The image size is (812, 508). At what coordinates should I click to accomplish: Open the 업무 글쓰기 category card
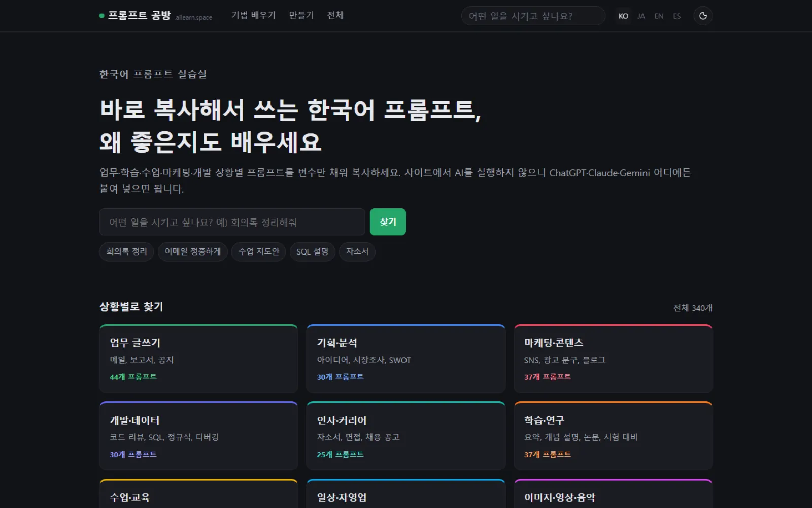point(198,359)
